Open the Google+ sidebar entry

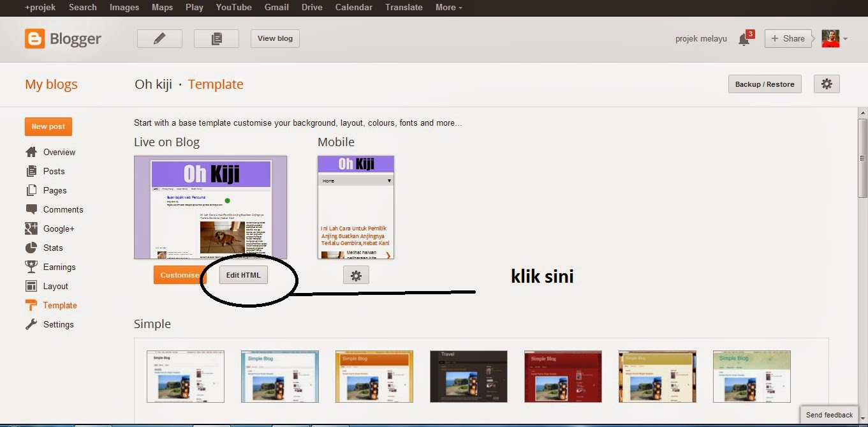tap(58, 228)
